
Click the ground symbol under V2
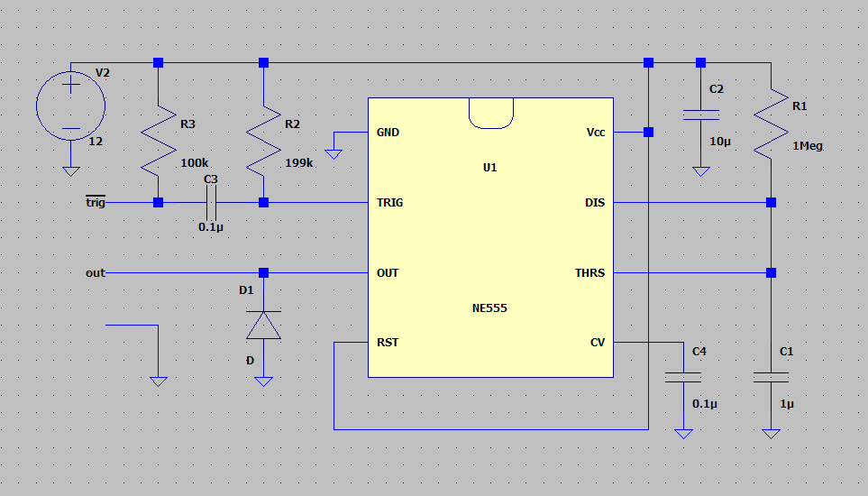pyautogui.click(x=71, y=171)
